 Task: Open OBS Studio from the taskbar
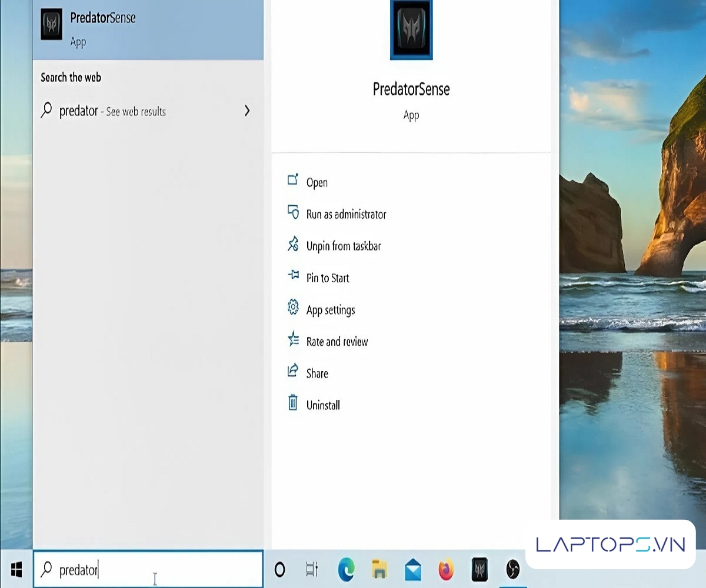point(512,569)
